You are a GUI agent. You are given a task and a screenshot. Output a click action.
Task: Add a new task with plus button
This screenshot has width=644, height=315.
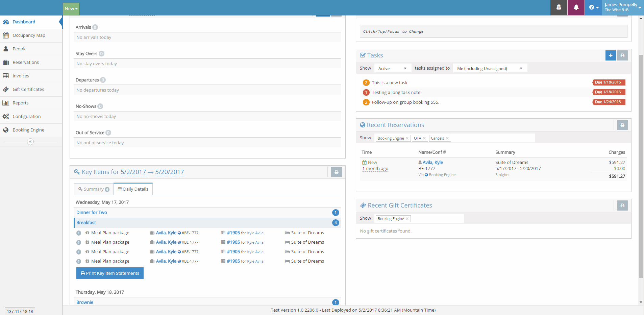coord(611,55)
